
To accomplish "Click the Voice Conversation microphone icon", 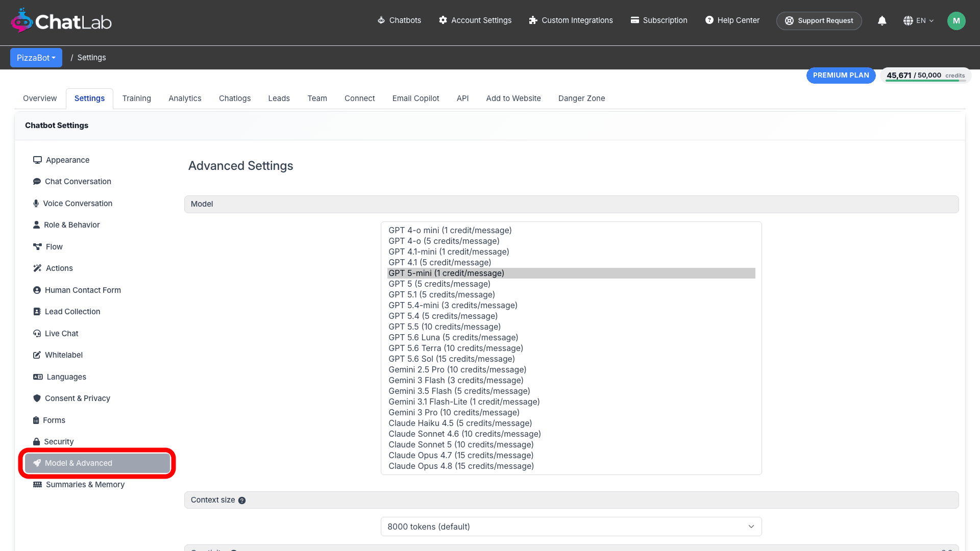I will click(36, 204).
